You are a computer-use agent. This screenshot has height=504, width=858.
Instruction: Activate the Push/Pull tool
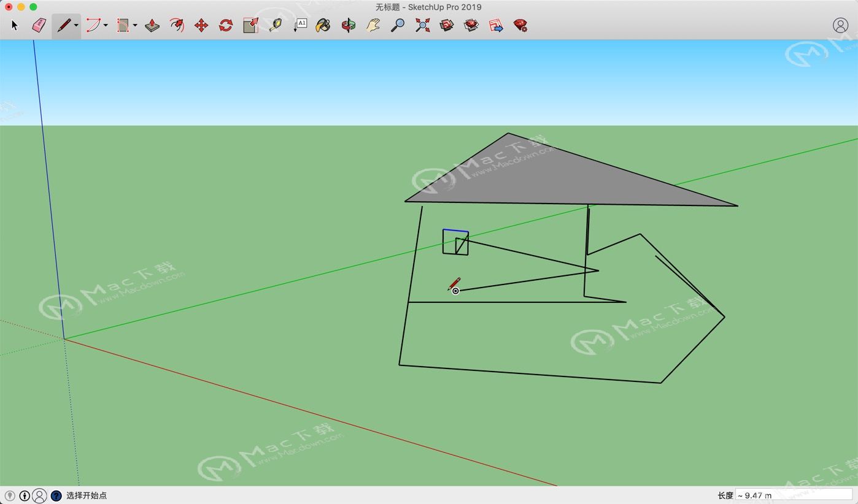click(x=152, y=26)
